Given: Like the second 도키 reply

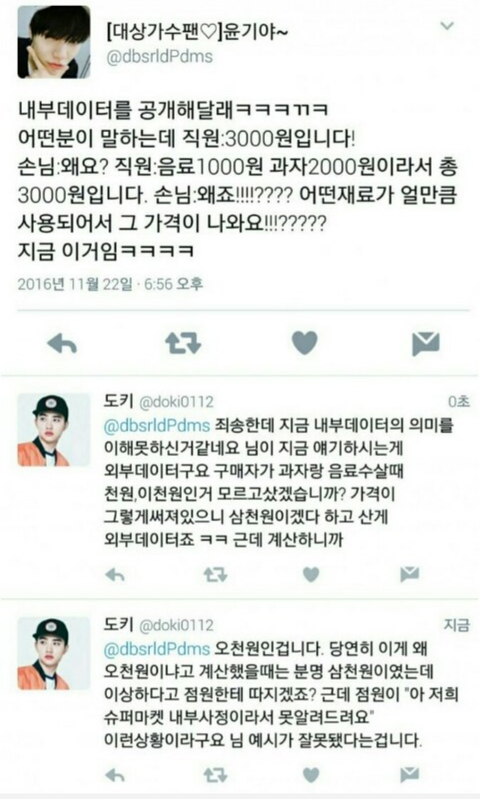Looking at the screenshot, I should click(x=311, y=775).
